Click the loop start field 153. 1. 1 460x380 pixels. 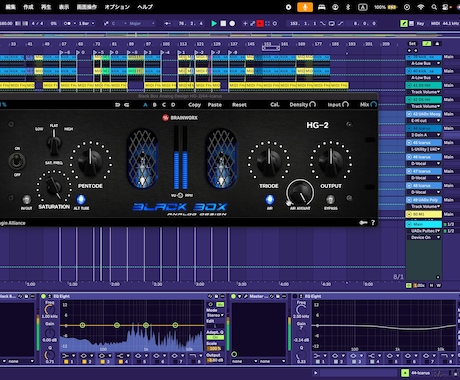(x=303, y=23)
